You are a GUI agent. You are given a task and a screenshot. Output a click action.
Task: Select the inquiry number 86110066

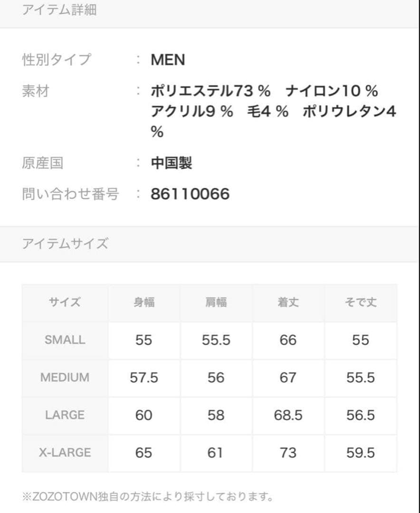(x=190, y=194)
